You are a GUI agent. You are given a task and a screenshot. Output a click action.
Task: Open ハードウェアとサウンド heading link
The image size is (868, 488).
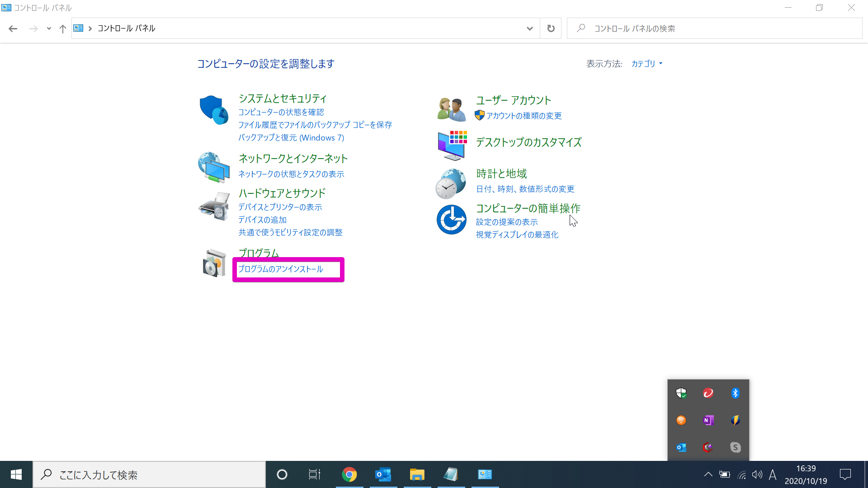(x=282, y=193)
